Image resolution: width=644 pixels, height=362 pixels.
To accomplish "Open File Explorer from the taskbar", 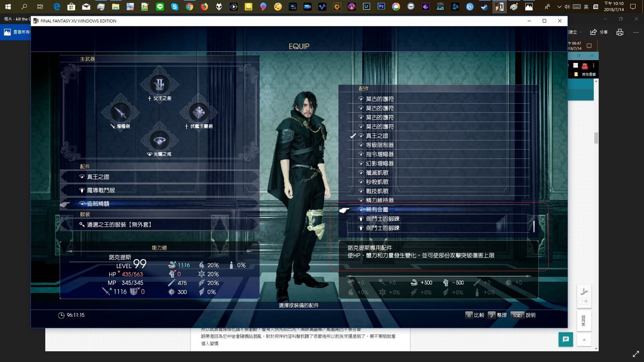I will pos(116,7).
